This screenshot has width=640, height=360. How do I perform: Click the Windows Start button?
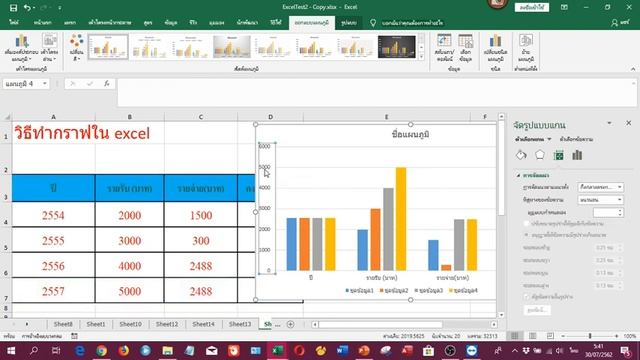(11, 351)
